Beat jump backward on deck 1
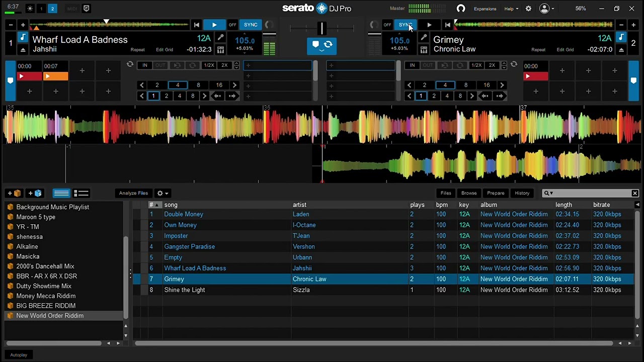644x362 pixels. 217,96
